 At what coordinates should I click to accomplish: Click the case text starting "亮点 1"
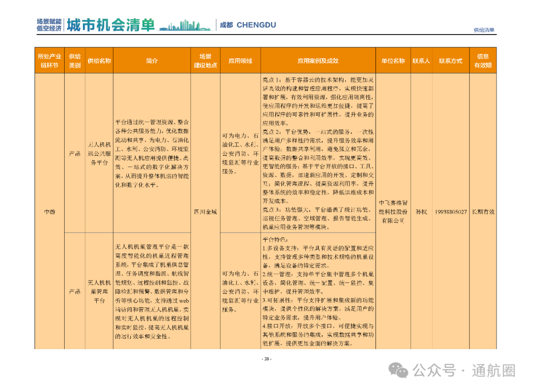pyautogui.click(x=318, y=153)
